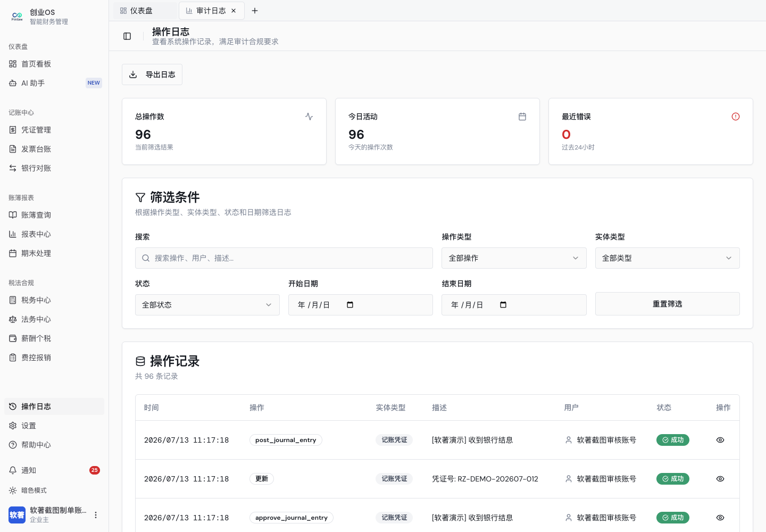Focus the 搜索操作、用户、描述 search field

pyautogui.click(x=284, y=258)
